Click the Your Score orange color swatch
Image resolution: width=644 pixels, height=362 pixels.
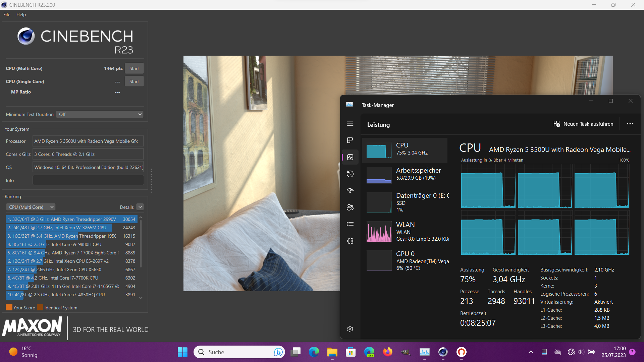[9, 308]
